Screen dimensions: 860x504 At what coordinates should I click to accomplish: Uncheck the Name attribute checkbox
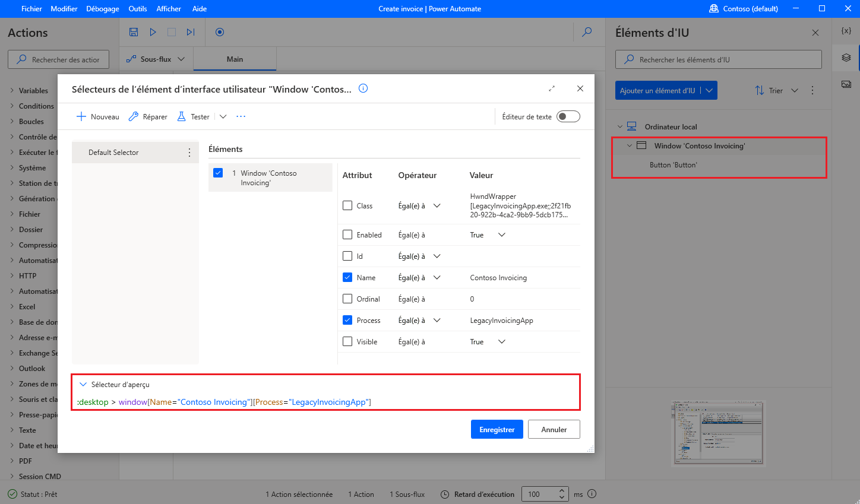point(347,277)
